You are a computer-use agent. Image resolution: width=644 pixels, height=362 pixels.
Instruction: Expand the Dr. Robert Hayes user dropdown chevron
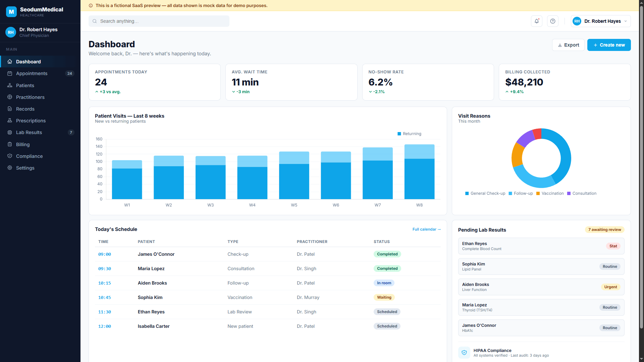point(626,21)
